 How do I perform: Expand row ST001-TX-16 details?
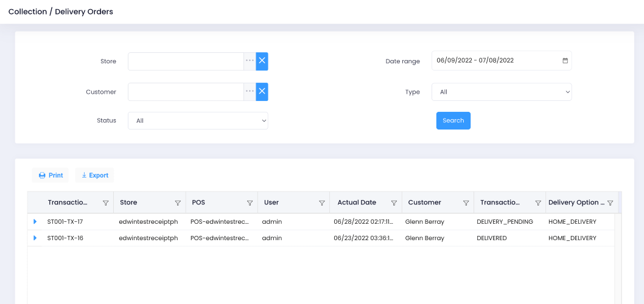click(35, 238)
